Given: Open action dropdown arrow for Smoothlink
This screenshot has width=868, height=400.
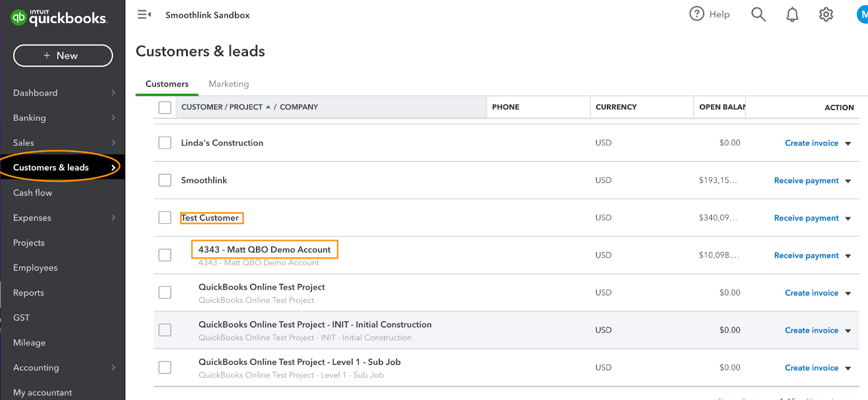Looking at the screenshot, I should coord(848,181).
